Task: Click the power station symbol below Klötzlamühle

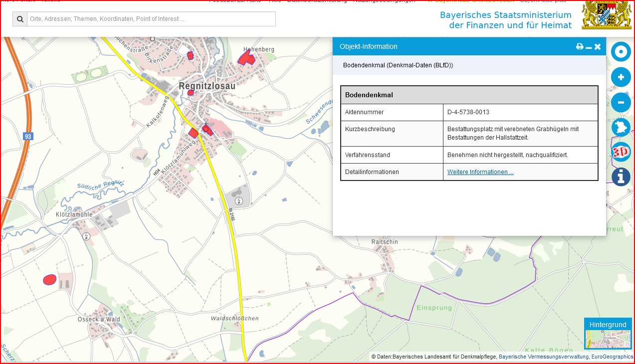Action: tap(86, 236)
